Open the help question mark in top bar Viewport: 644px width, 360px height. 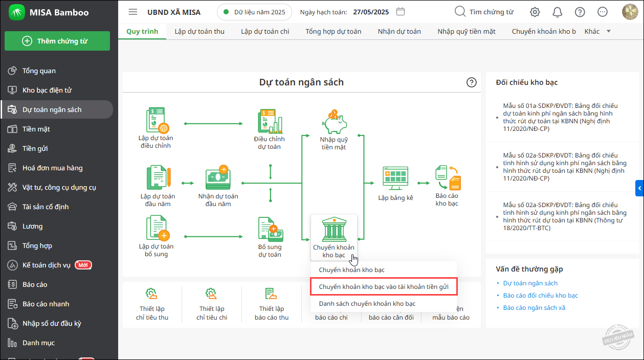580,12
